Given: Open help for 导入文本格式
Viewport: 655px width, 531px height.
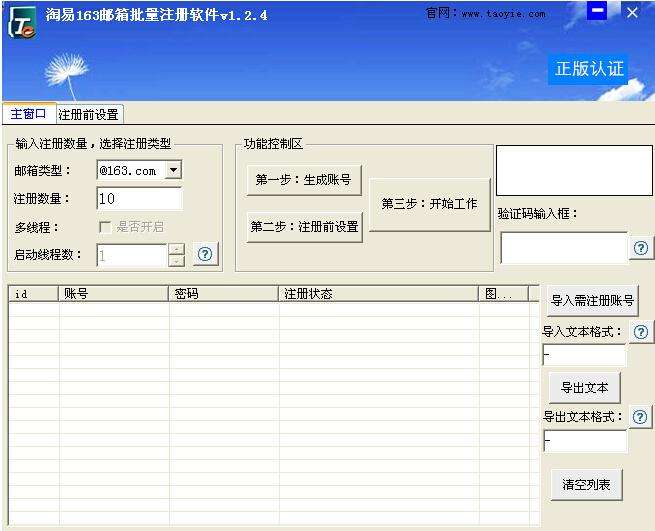Looking at the screenshot, I should [x=641, y=332].
